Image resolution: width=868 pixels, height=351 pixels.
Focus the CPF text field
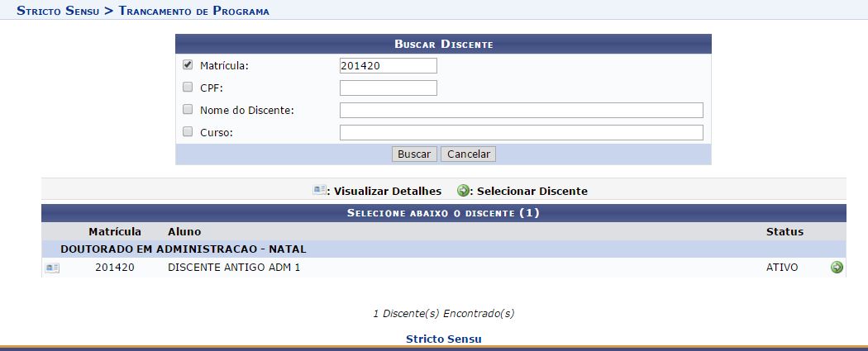[x=388, y=88]
